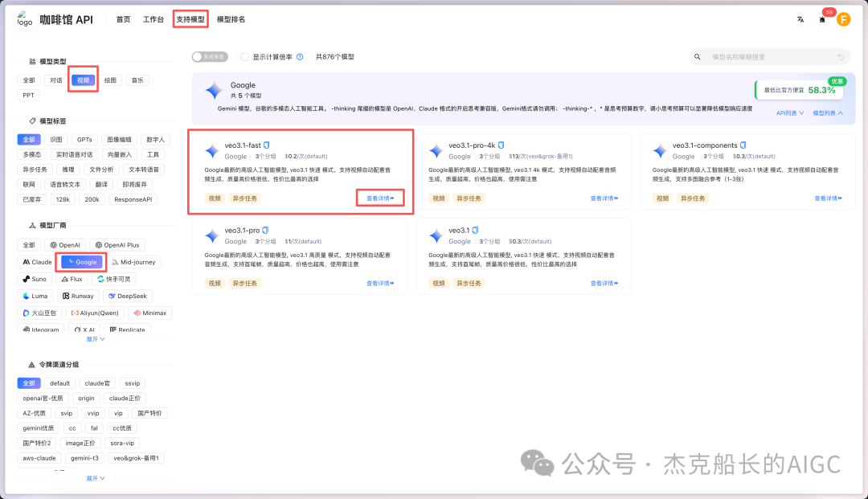Viewport: 868px width, 499px height.
Task: Filter by the Runway vendor
Action: click(78, 297)
